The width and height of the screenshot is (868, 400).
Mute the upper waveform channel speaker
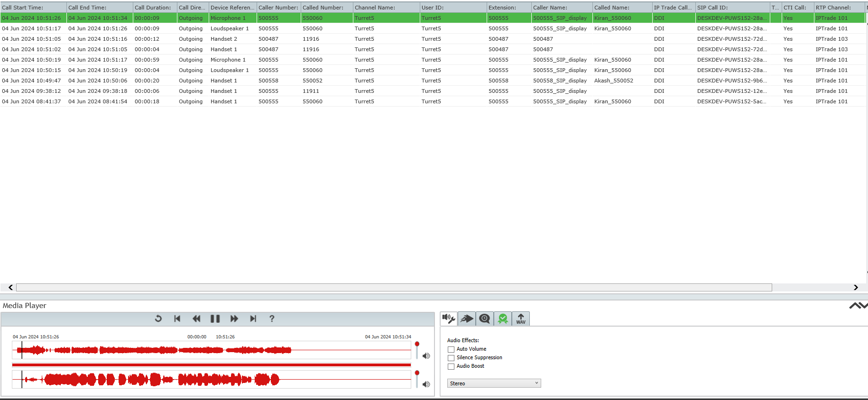point(426,356)
